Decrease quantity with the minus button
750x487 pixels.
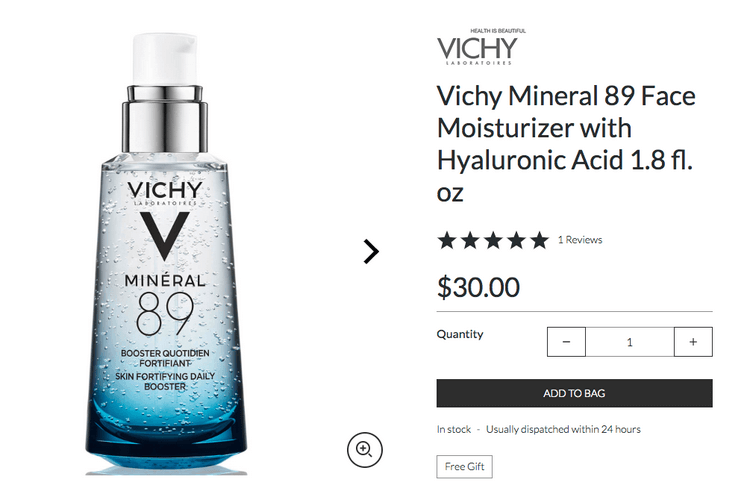coord(566,342)
